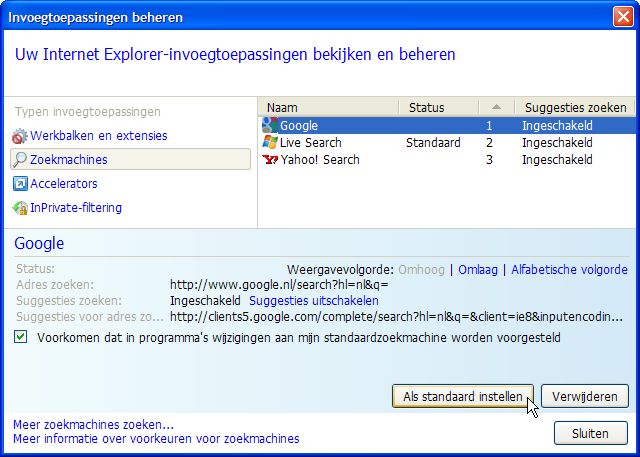Click the Live Search Windows flag icon
The image size is (640, 457).
coord(269,143)
